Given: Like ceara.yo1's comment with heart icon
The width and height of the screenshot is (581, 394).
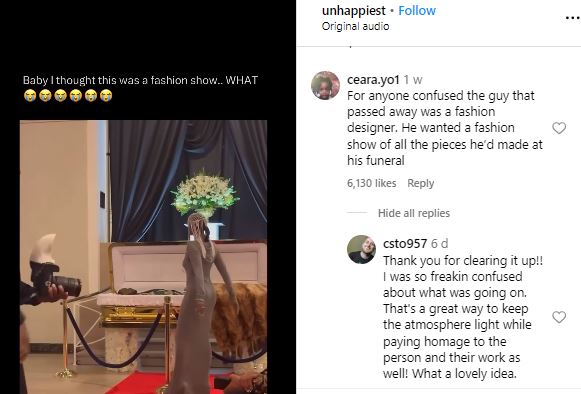Looking at the screenshot, I should click(x=559, y=128).
